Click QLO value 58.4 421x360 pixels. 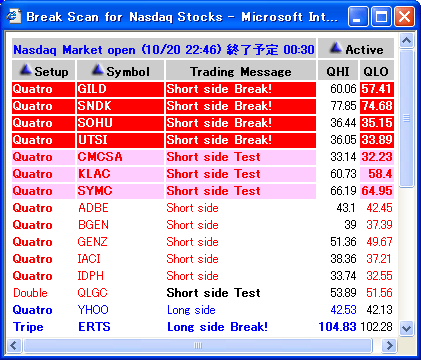[377, 174]
